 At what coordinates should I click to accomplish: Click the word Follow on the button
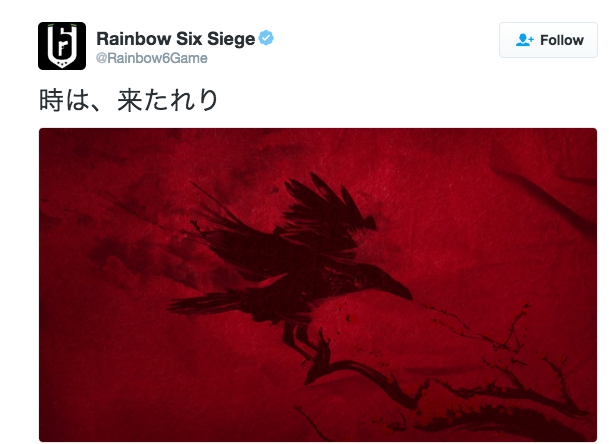click(562, 40)
